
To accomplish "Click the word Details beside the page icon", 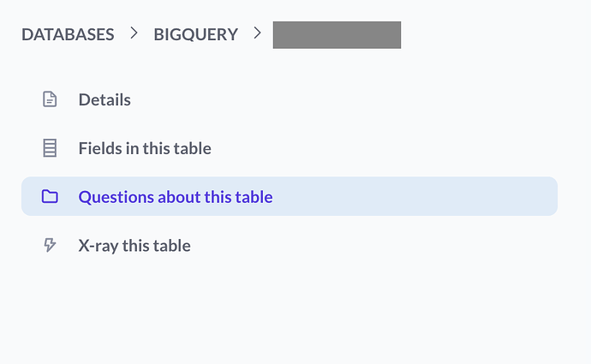I will [104, 100].
